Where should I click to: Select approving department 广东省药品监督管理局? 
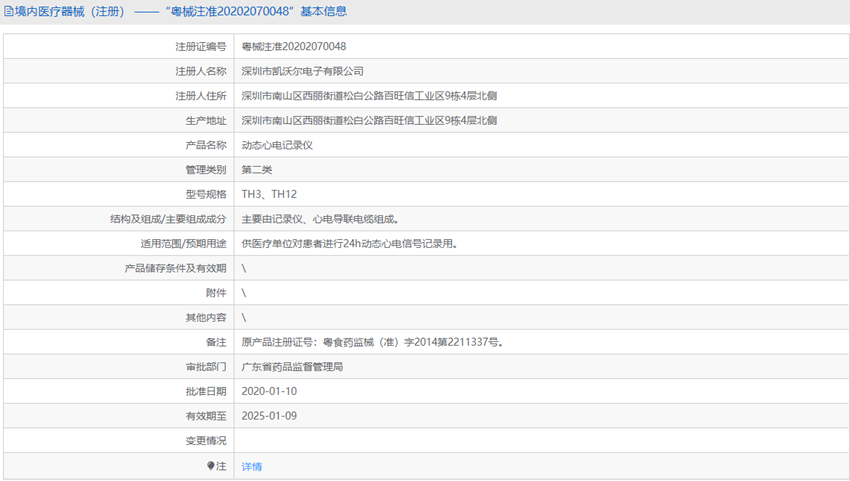tap(292, 367)
